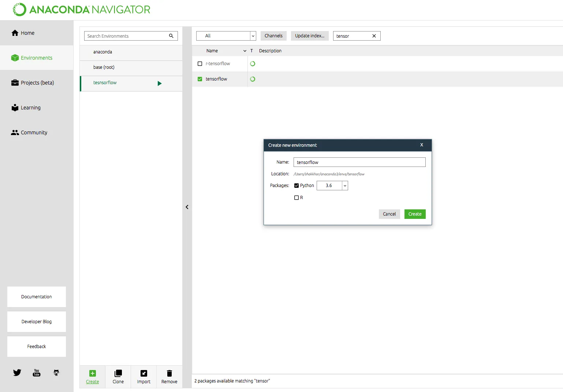Run the tesnsorflow environment play arrow

[160, 83]
